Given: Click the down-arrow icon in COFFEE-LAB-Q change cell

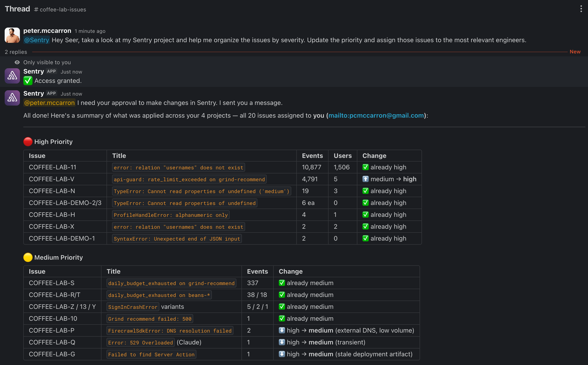Looking at the screenshot, I should [282, 342].
